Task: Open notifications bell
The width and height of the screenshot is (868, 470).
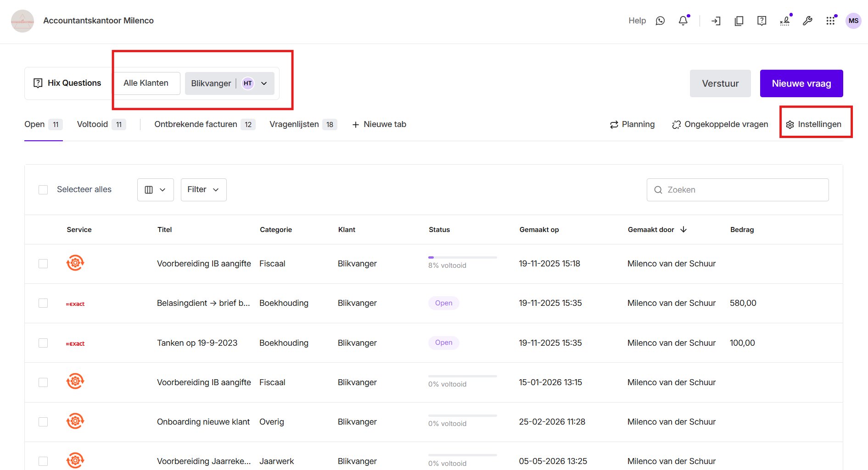Action: point(683,21)
